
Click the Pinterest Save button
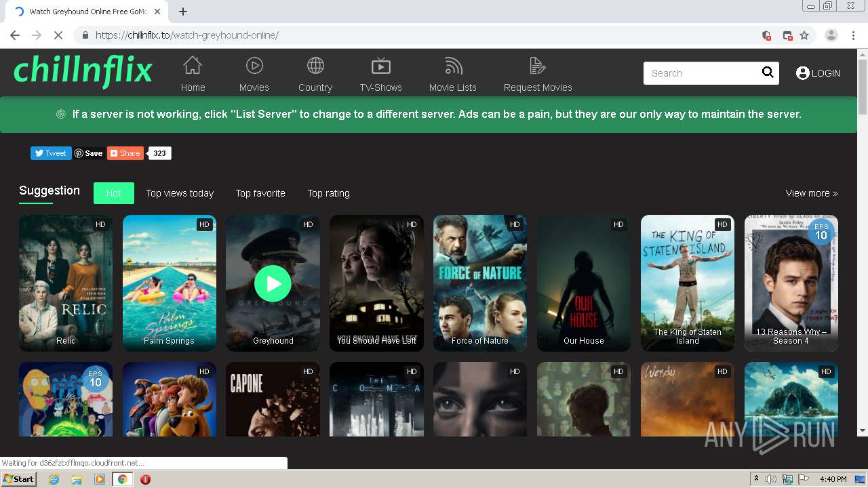pyautogui.click(x=88, y=153)
